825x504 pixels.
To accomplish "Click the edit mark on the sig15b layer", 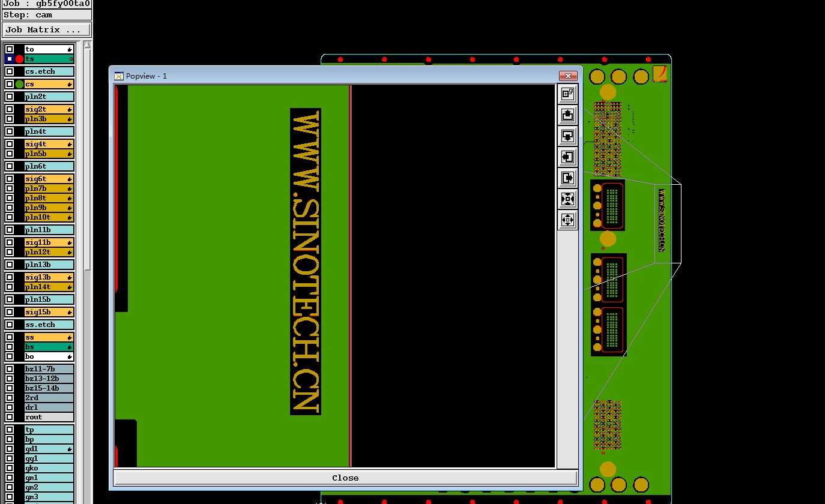I will [70, 312].
